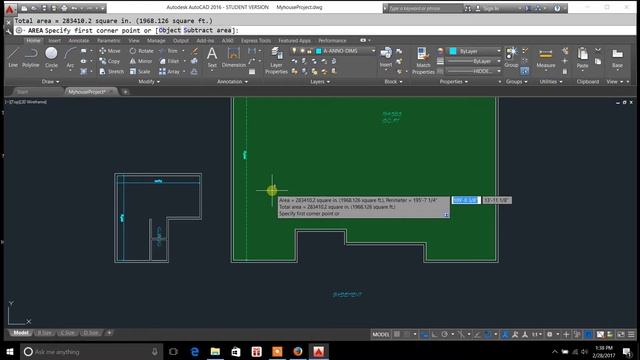Click the AutoCAD application menu logo
Screen dimensions: 640x360
pyautogui.click(x=10, y=8)
